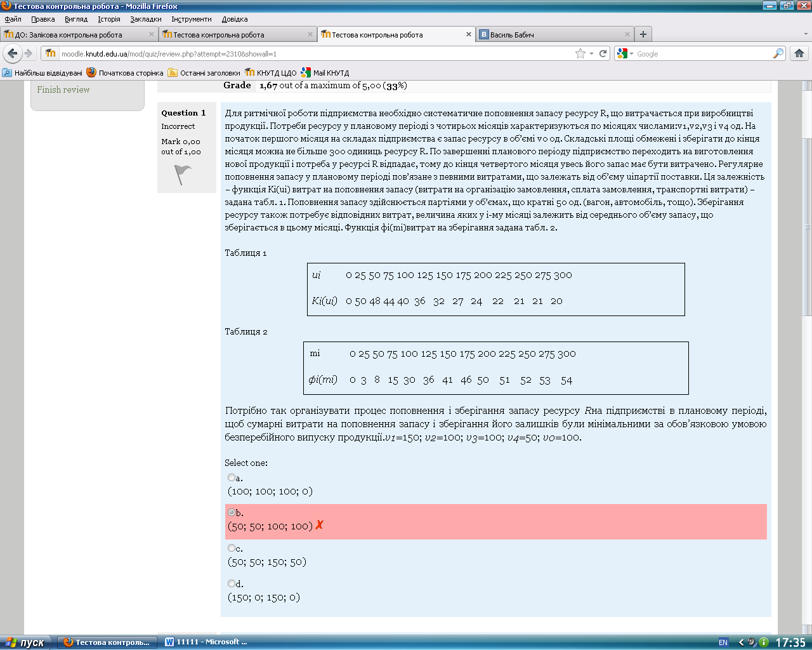Open the Windows пуск start button
The image size is (812, 650).
[x=26, y=642]
